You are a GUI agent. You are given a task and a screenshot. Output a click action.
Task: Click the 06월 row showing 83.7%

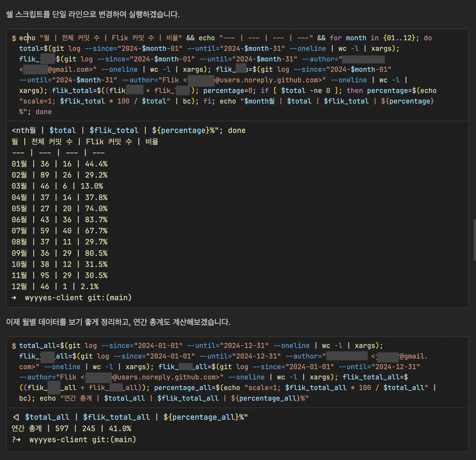coord(59,220)
